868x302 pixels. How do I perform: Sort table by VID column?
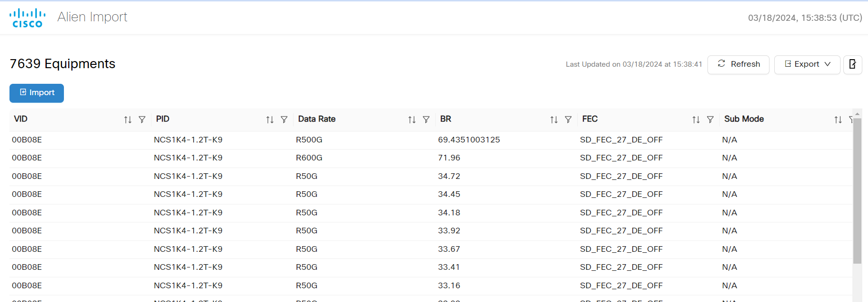click(128, 120)
